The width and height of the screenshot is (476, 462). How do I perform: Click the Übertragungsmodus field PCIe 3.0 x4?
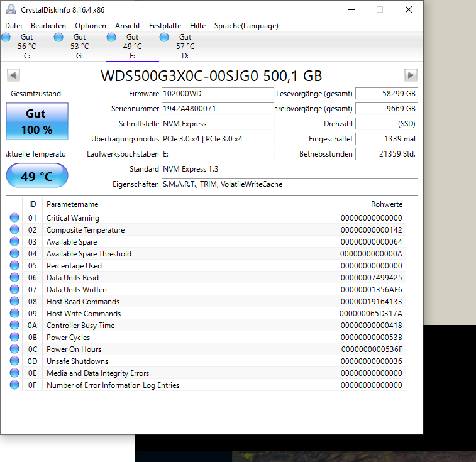218,139
